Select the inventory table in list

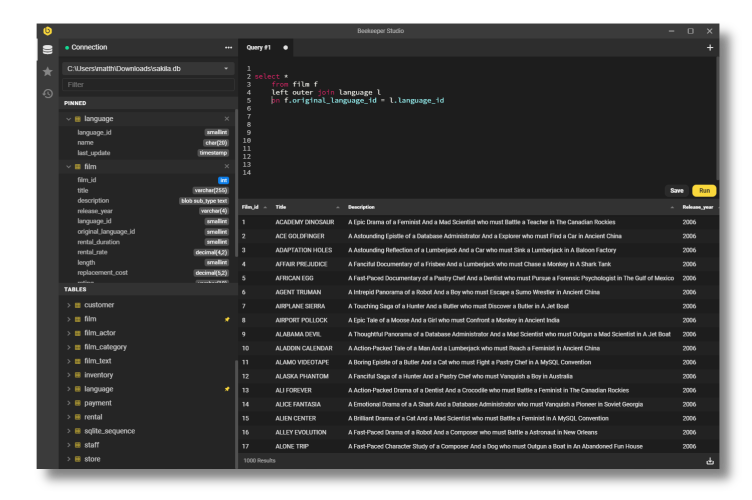[x=99, y=375]
